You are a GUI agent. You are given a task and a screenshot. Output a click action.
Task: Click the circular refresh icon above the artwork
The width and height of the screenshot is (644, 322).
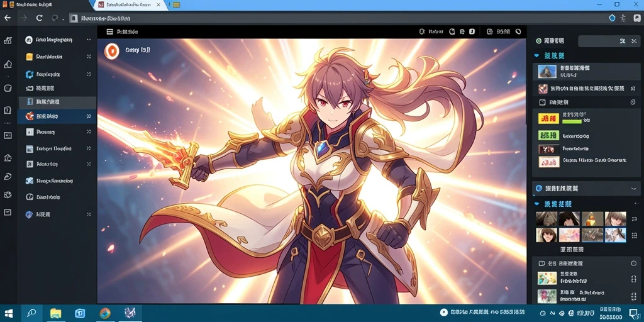click(452, 31)
